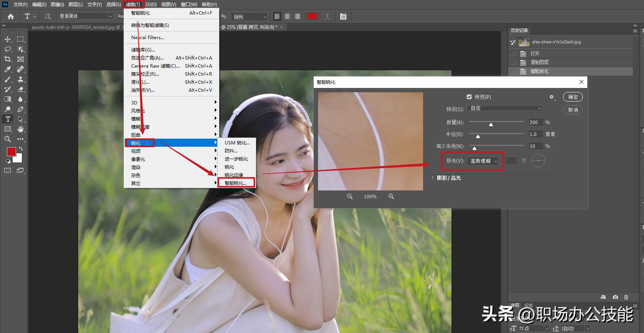This screenshot has width=644, height=333.
Task: Select the Brush tool
Action: [8, 79]
